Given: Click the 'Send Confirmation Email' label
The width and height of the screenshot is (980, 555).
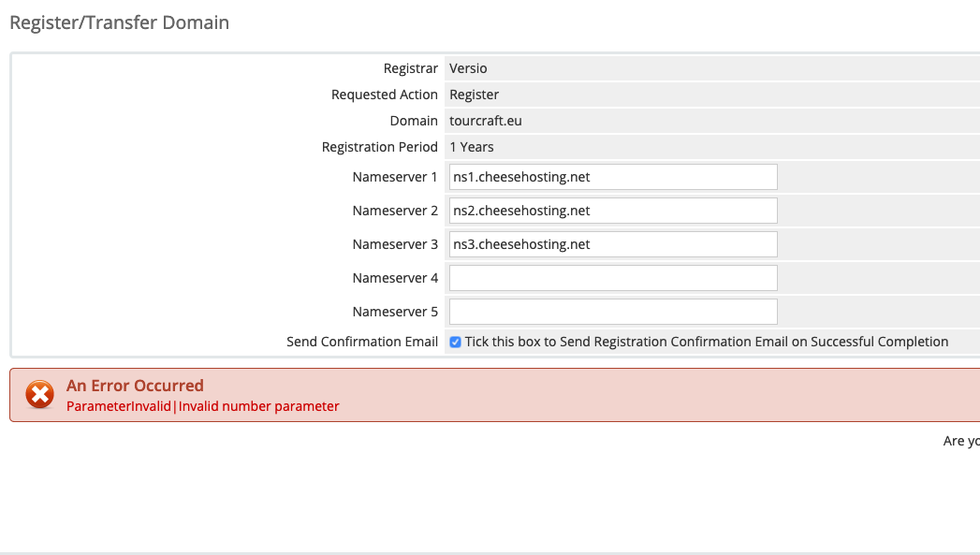Looking at the screenshot, I should tap(362, 342).
